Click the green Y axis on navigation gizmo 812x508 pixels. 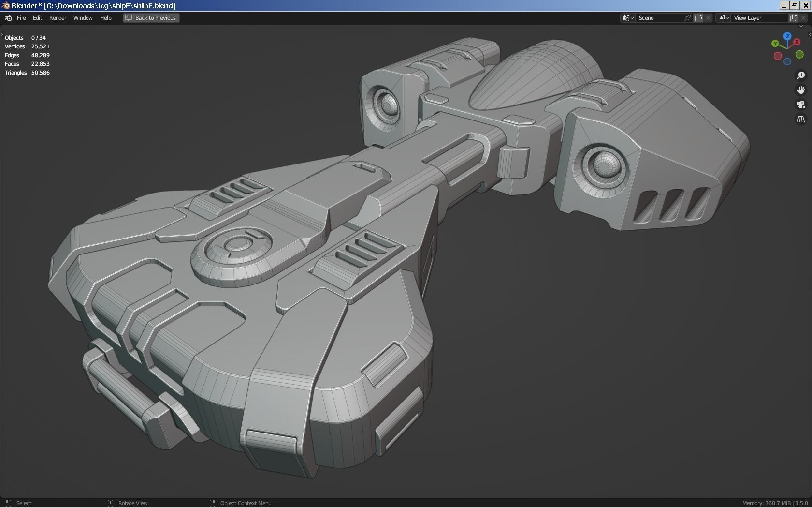776,44
